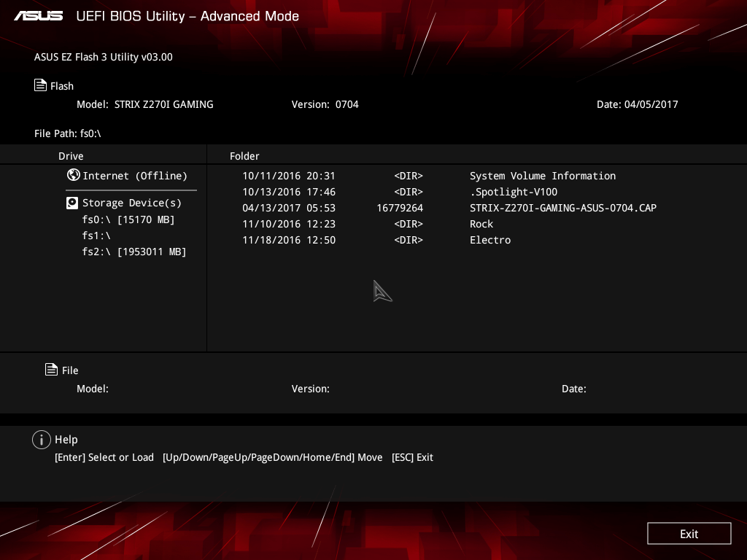The width and height of the screenshot is (747, 560).
Task: Click the <DIR> tag beside Electro
Action: (x=409, y=240)
